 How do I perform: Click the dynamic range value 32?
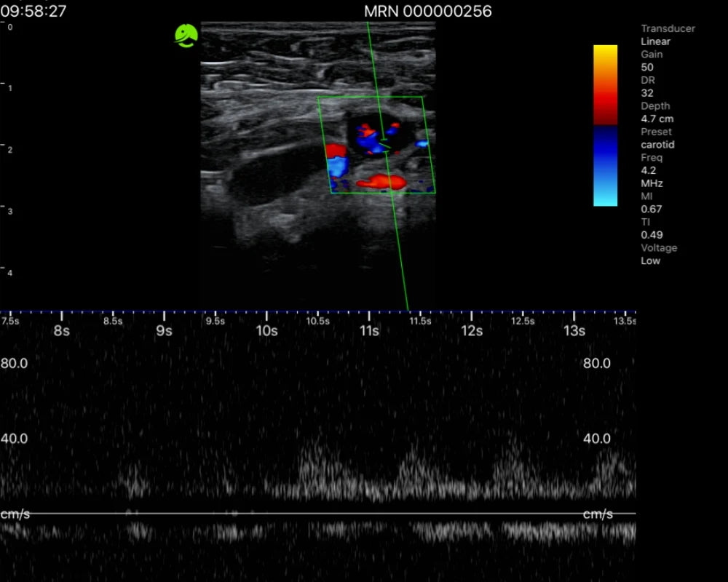[646, 93]
